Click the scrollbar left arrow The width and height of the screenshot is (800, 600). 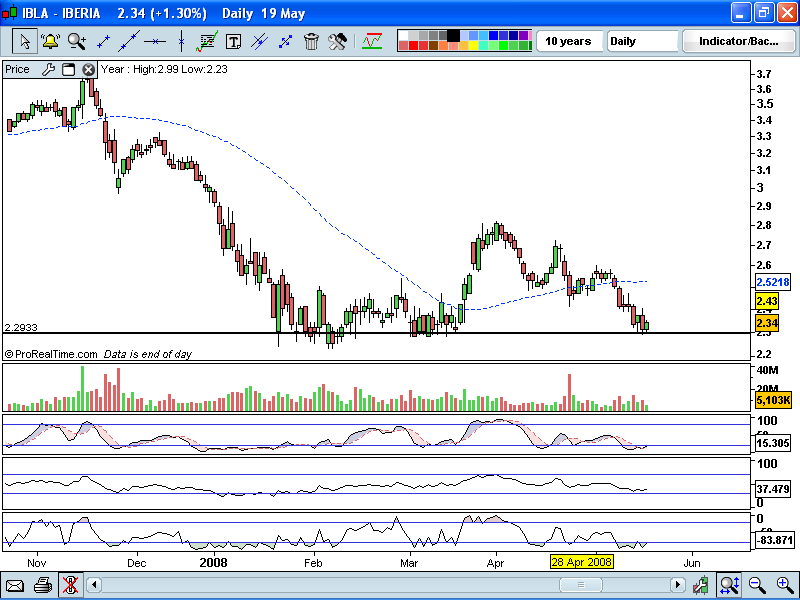coord(94,585)
